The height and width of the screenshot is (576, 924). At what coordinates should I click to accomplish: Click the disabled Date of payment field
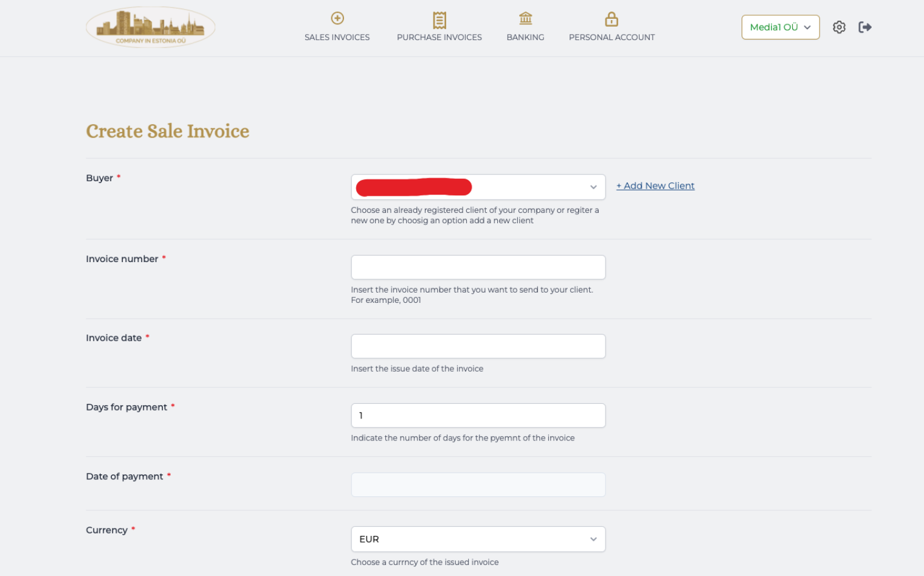[478, 484]
